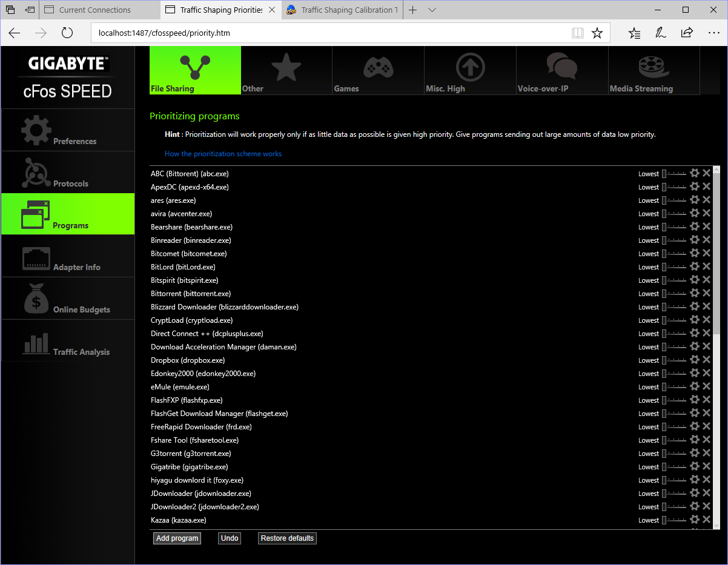Show the browser tab list chevron
The width and height of the screenshot is (728, 565).
(x=432, y=10)
